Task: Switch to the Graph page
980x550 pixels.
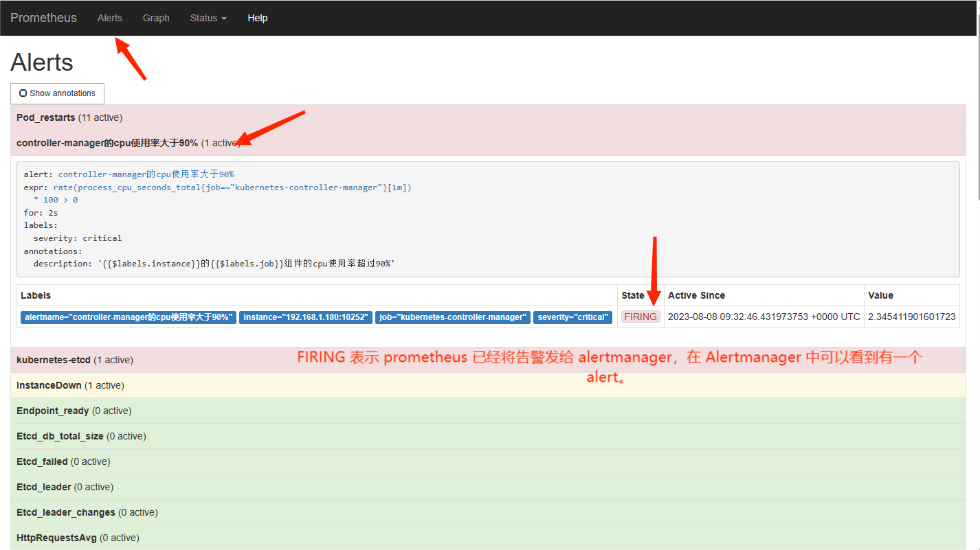Action: pos(156,18)
